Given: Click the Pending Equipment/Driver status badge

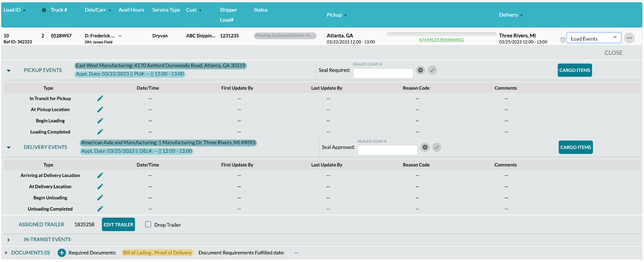Looking at the screenshot, I should [x=285, y=35].
